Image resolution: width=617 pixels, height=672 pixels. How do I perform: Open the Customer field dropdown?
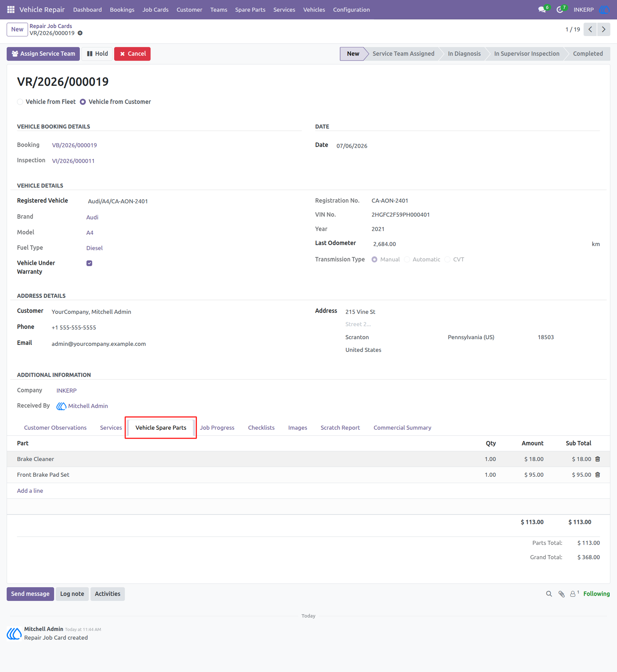(176, 312)
